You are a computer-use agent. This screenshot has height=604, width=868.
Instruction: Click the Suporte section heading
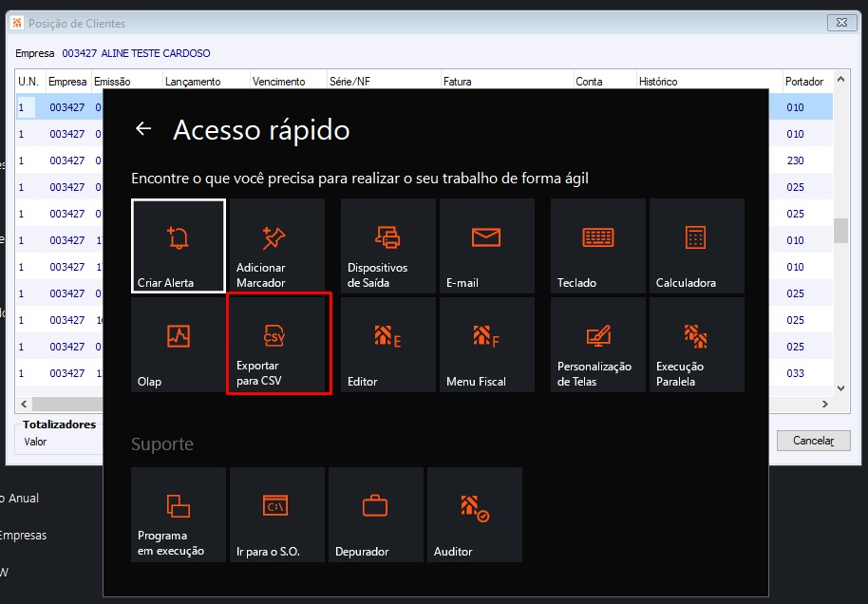coord(162,444)
